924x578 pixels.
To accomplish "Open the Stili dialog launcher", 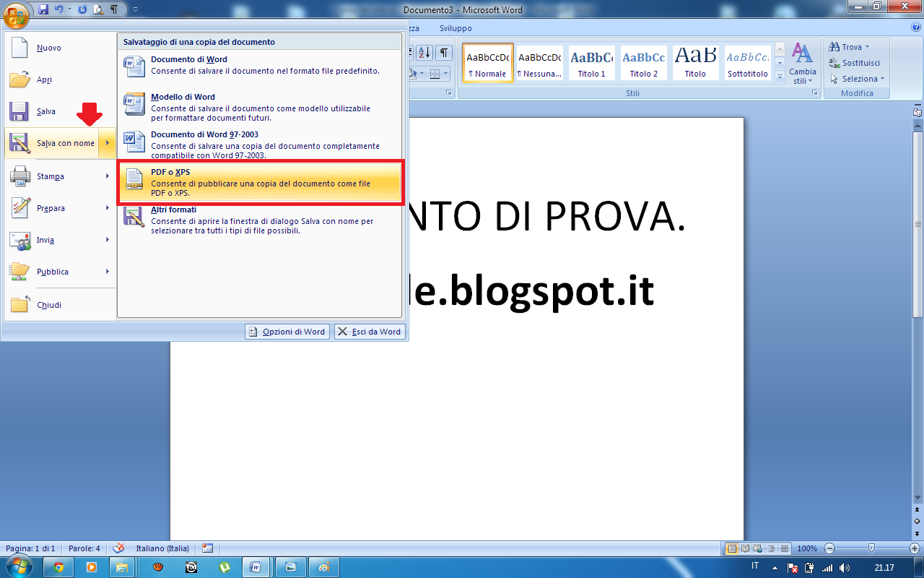I will [x=815, y=93].
